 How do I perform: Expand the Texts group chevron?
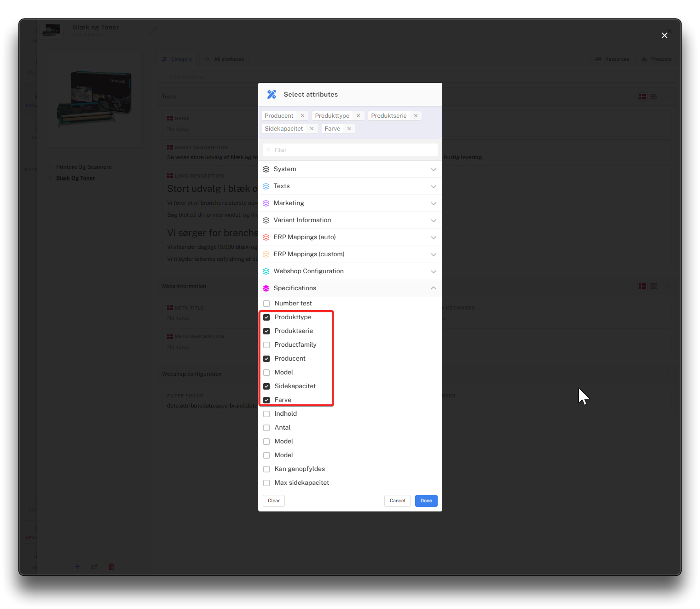(x=433, y=187)
